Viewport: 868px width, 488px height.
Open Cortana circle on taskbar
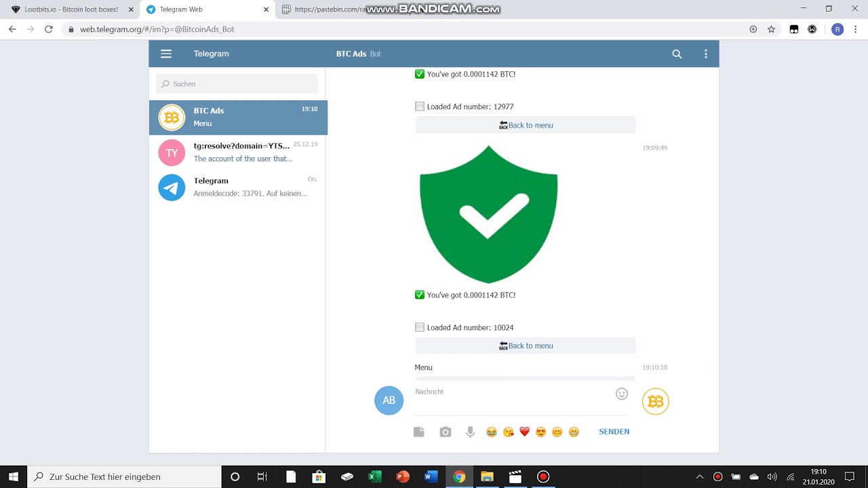(235, 476)
